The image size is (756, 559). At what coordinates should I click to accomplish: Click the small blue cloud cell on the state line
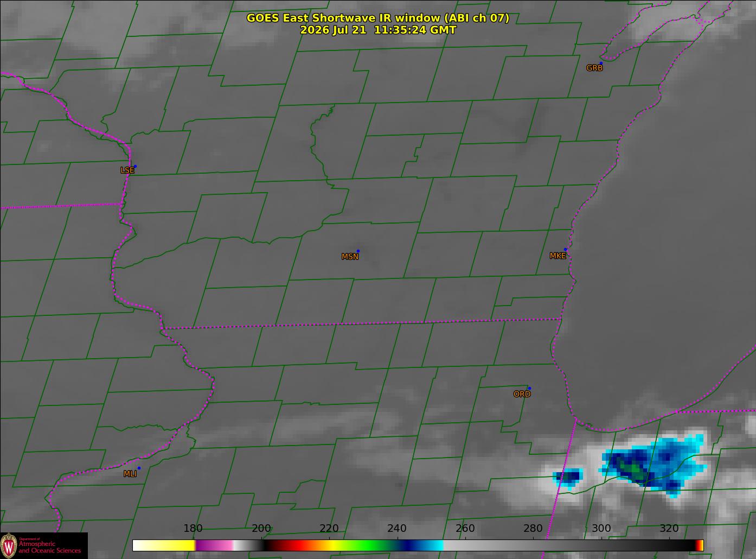[x=568, y=478]
